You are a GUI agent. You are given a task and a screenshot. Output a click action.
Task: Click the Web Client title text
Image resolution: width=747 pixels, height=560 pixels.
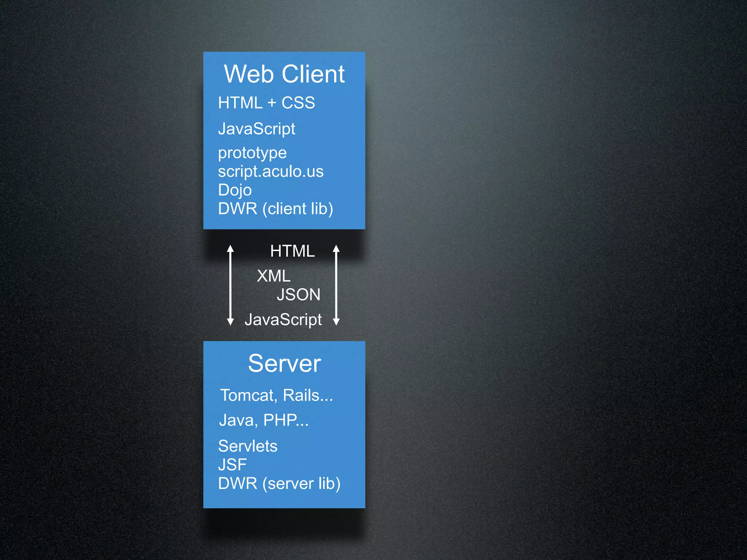pos(284,74)
